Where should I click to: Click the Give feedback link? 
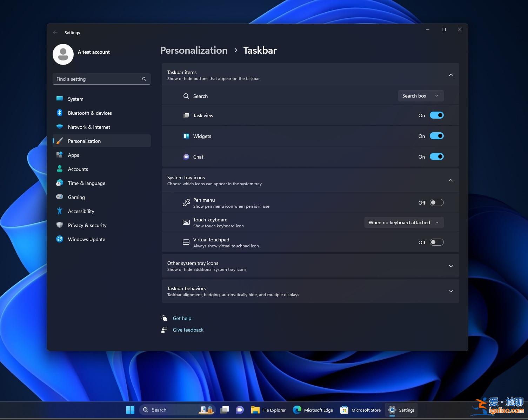pyautogui.click(x=188, y=329)
